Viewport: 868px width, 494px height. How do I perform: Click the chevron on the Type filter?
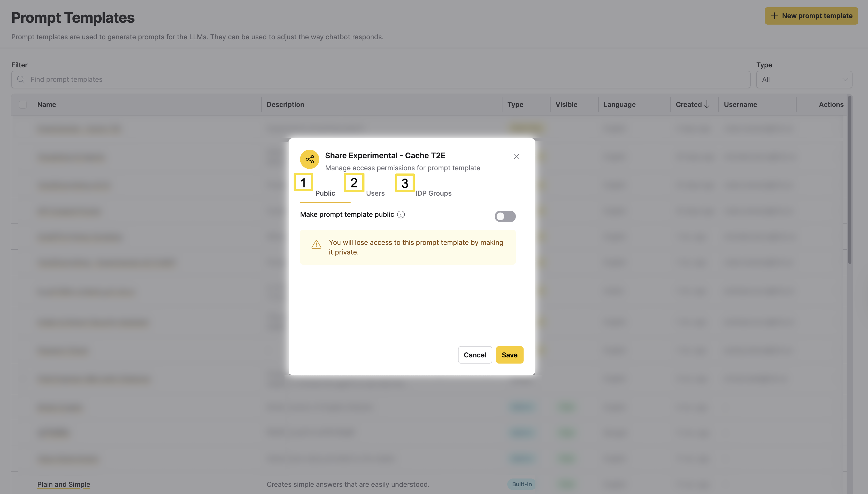coord(845,79)
